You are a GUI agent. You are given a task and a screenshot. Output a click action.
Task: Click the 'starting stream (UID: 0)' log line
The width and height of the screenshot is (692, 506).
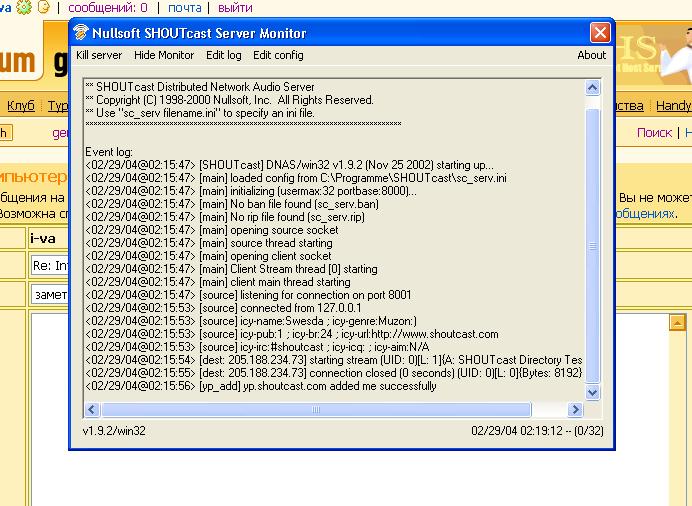click(334, 360)
